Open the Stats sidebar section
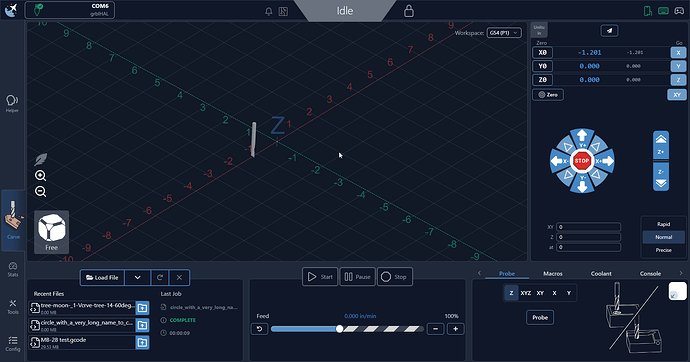The height and width of the screenshot is (362, 690). 13,269
